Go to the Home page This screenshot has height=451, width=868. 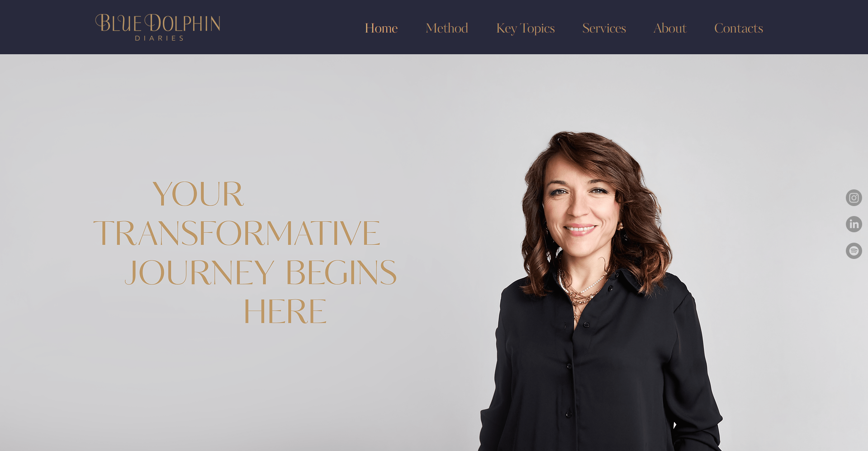click(x=381, y=28)
